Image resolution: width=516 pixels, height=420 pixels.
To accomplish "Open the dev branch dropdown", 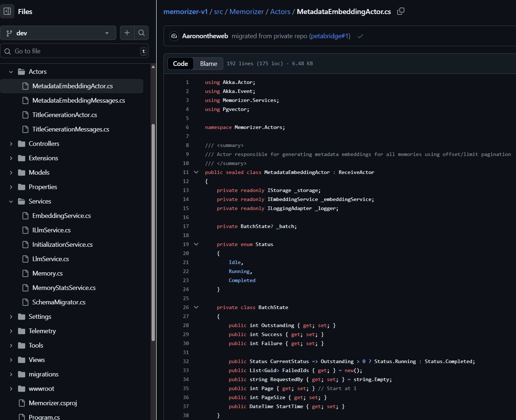I will tap(58, 33).
